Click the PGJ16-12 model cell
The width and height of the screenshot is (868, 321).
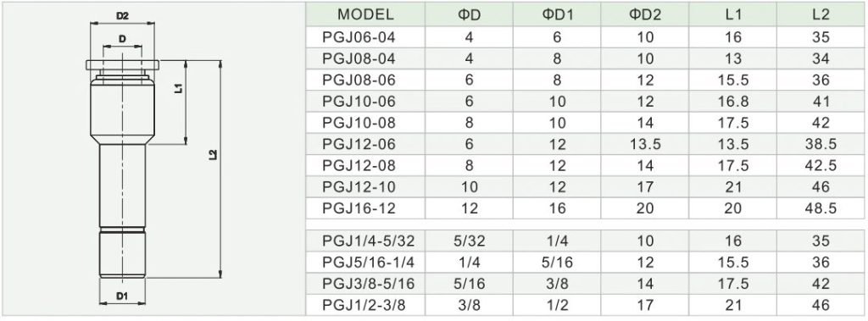tap(365, 208)
